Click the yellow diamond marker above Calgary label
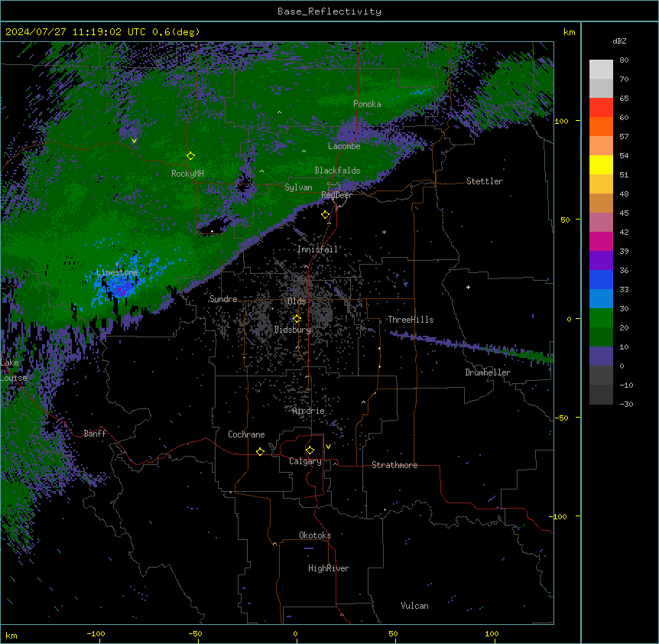The height and width of the screenshot is (644, 659). click(310, 450)
